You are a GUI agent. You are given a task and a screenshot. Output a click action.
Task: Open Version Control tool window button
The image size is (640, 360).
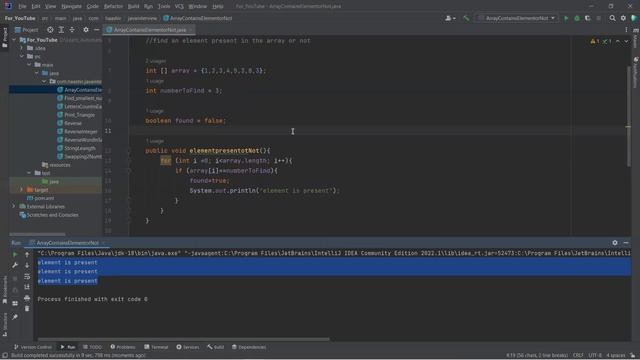pyautogui.click(x=33, y=347)
